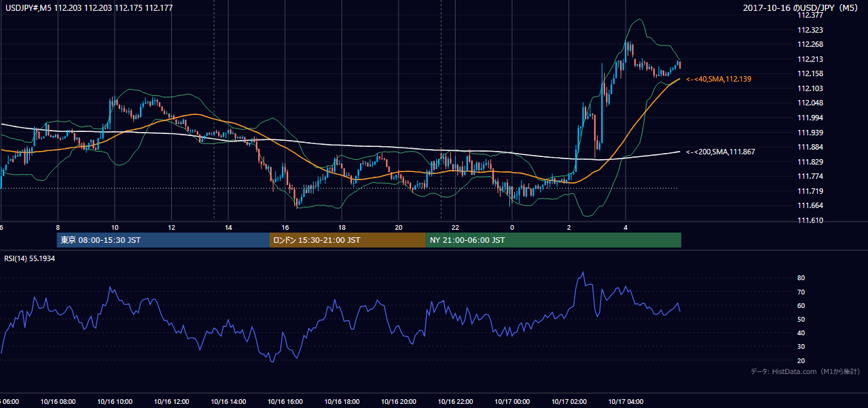
Task: Click hour tick 10 below price chart
Action: pos(115,228)
